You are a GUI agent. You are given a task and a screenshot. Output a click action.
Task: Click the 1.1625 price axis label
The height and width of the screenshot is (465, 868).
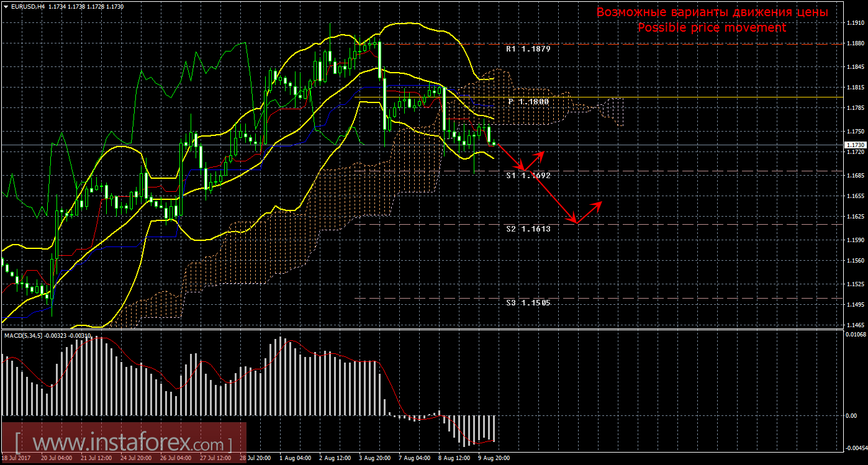click(856, 217)
